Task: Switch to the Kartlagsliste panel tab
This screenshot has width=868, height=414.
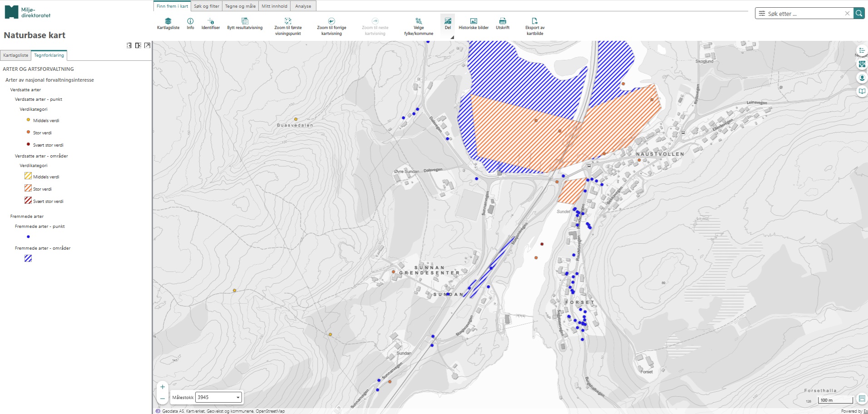Action: click(x=15, y=55)
